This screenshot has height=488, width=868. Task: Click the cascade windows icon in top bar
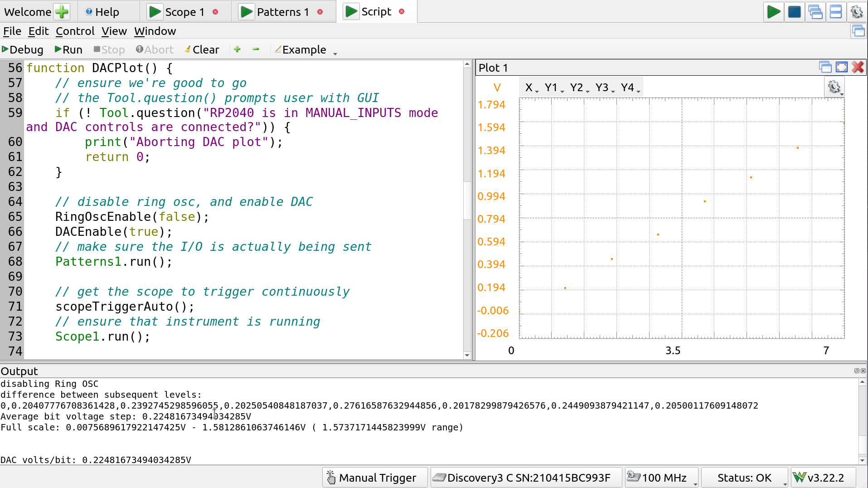click(x=815, y=12)
